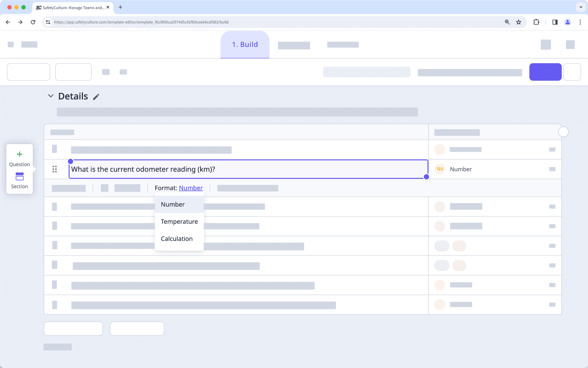Choose Calculation from format menu
The height and width of the screenshot is (368, 588).
177,239
